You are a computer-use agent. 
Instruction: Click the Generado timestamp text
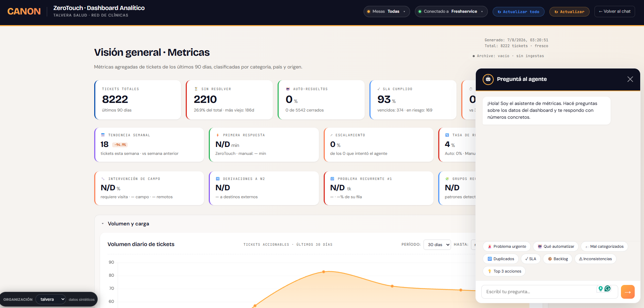pos(516,40)
